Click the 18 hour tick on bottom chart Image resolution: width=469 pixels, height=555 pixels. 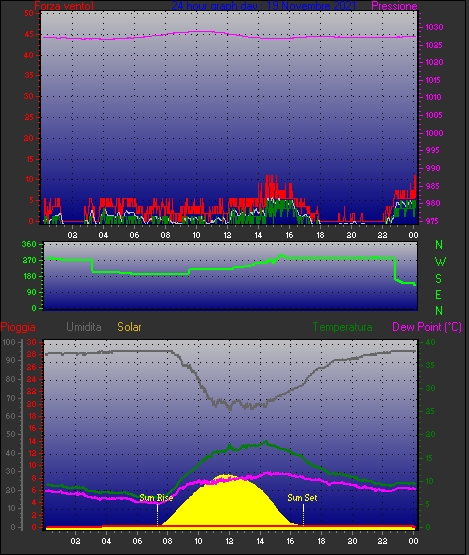(x=321, y=541)
